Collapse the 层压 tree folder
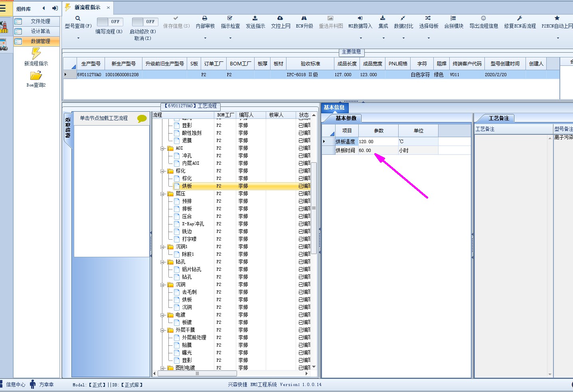 coord(163,194)
